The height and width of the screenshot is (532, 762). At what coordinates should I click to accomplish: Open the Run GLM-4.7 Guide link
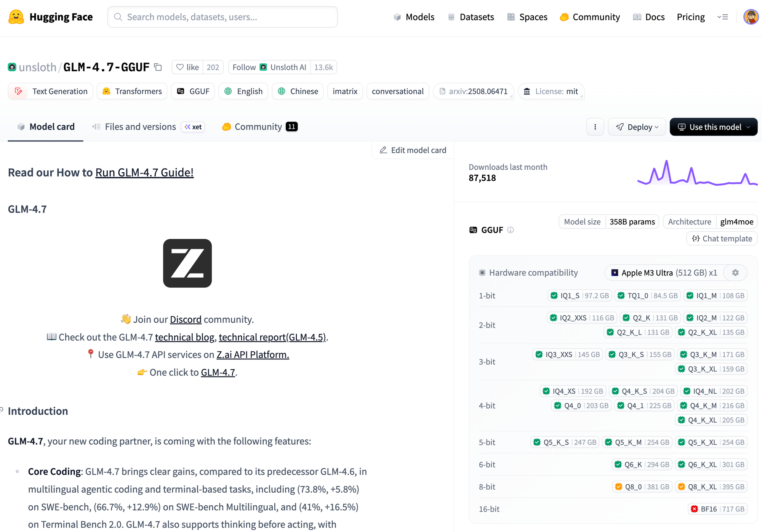(x=144, y=173)
